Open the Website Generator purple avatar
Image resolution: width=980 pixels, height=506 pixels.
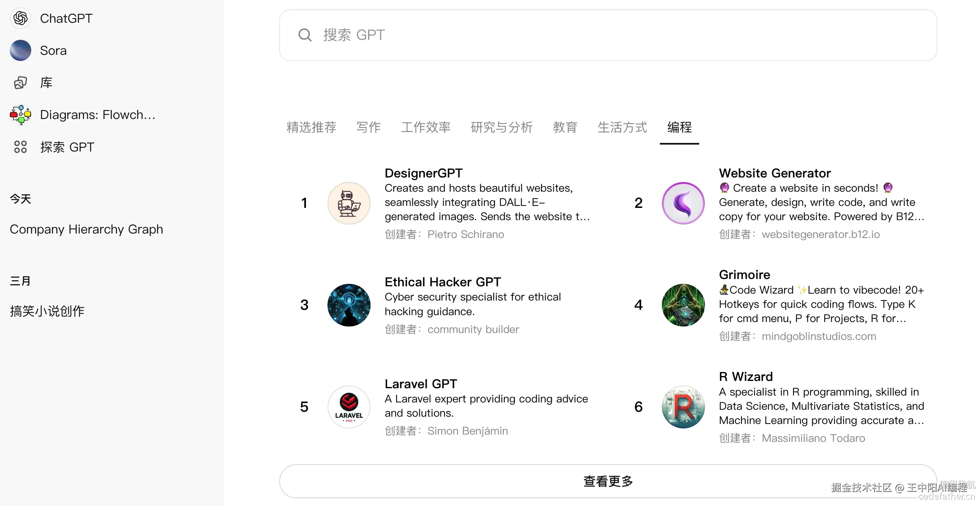[683, 203]
